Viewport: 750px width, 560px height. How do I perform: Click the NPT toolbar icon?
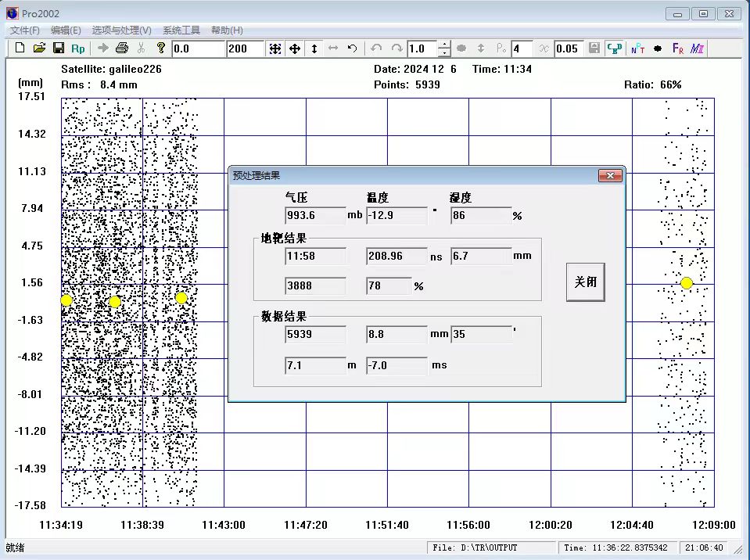pyautogui.click(x=637, y=48)
